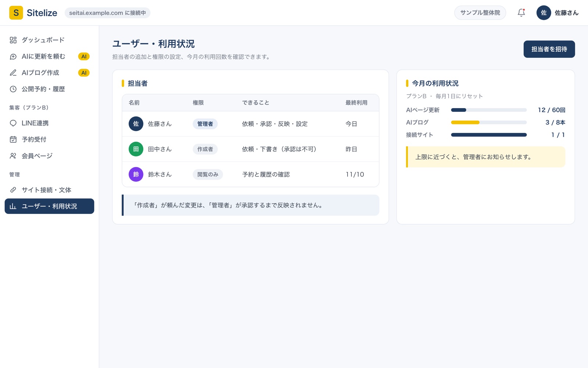This screenshot has width=588, height=368.
Task: Open LINE連携 menu item
Action: click(x=49, y=123)
